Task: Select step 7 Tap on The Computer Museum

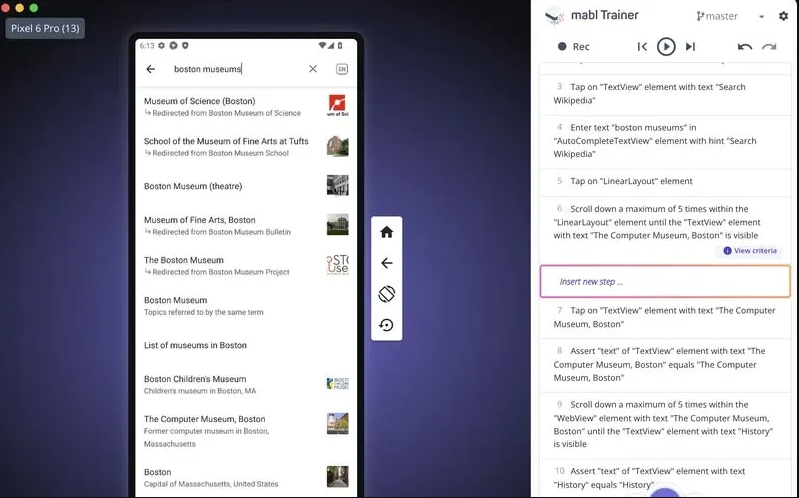Action: (x=665, y=318)
